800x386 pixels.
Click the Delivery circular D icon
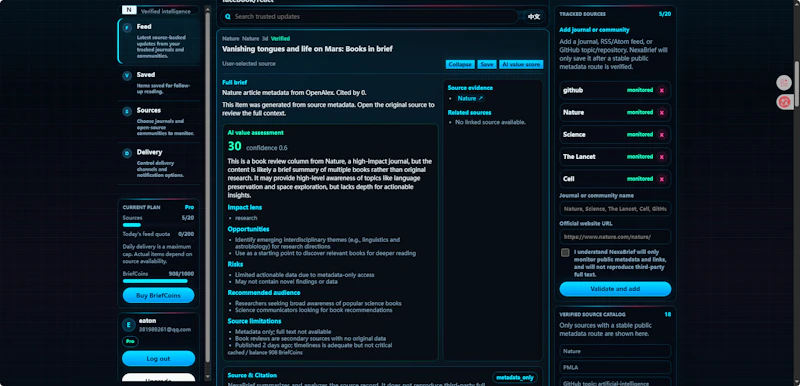127,153
